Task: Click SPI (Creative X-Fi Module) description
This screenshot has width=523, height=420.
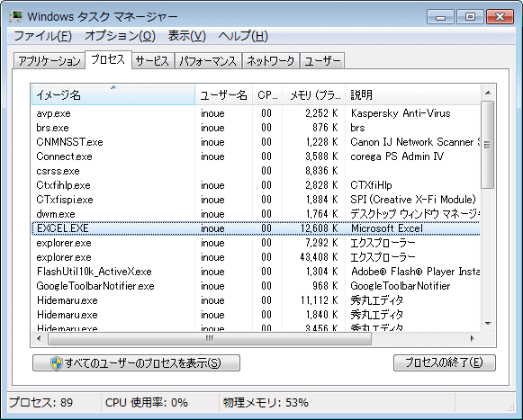Action: tap(413, 200)
